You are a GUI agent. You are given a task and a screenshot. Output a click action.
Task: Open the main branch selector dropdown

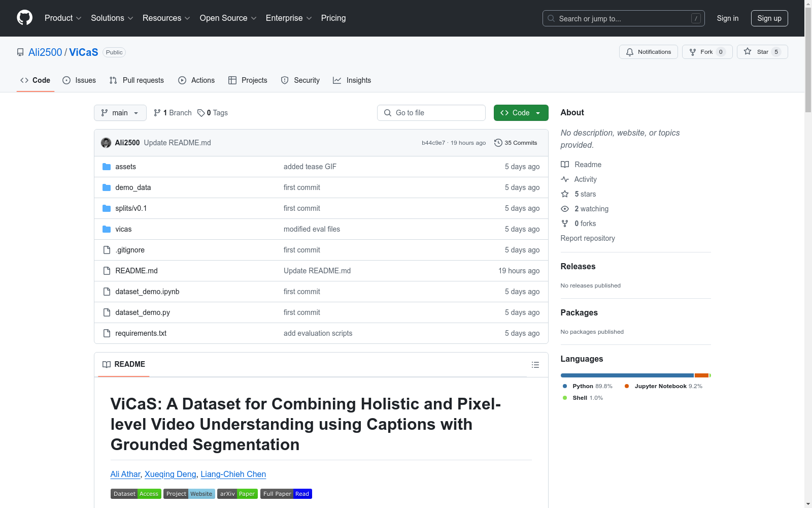(x=120, y=113)
